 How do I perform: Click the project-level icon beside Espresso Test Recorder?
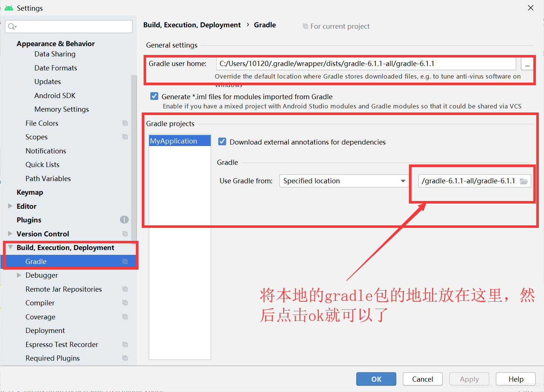[x=125, y=344]
